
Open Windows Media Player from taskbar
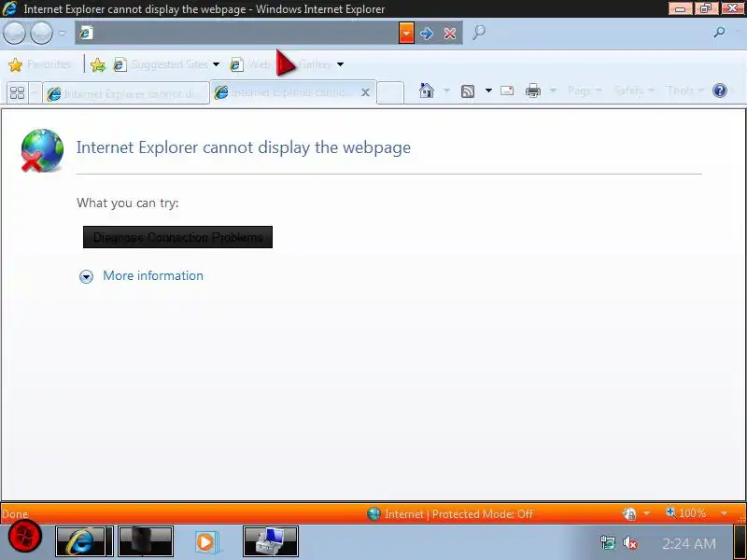pyautogui.click(x=205, y=542)
